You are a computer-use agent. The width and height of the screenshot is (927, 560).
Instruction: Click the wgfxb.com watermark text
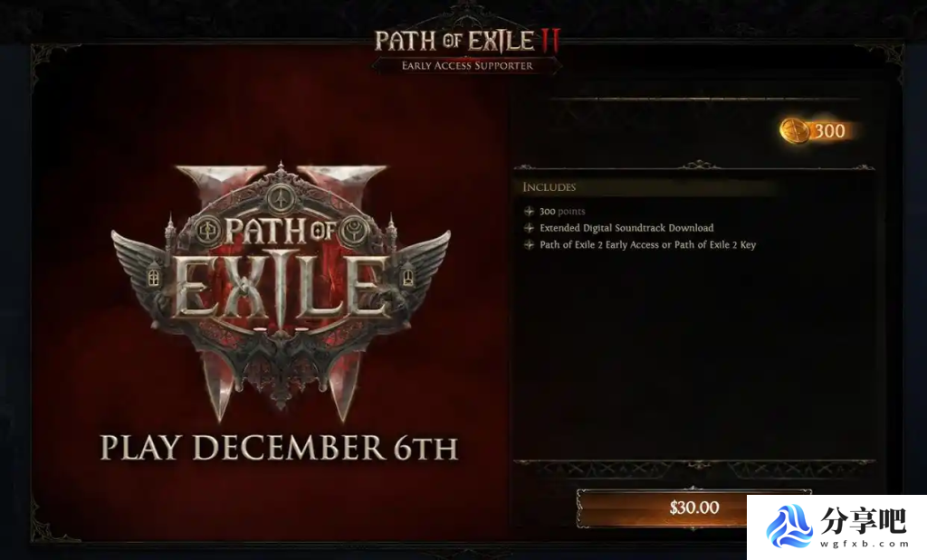(865, 544)
